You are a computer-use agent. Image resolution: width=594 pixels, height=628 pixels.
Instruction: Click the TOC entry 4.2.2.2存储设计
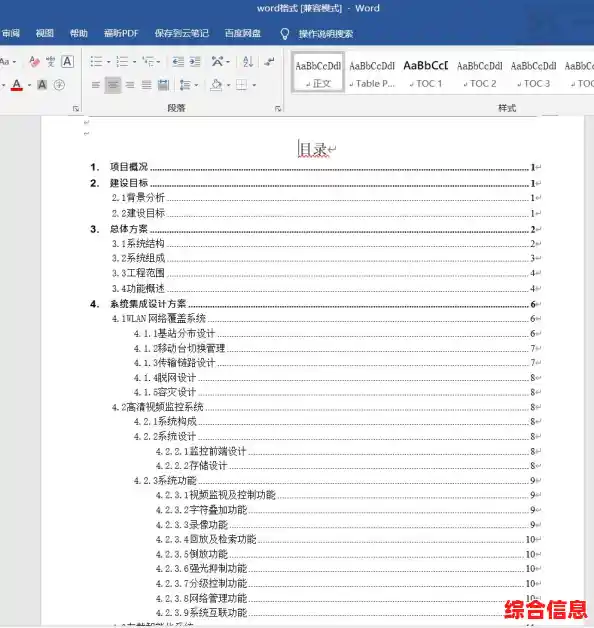191,466
